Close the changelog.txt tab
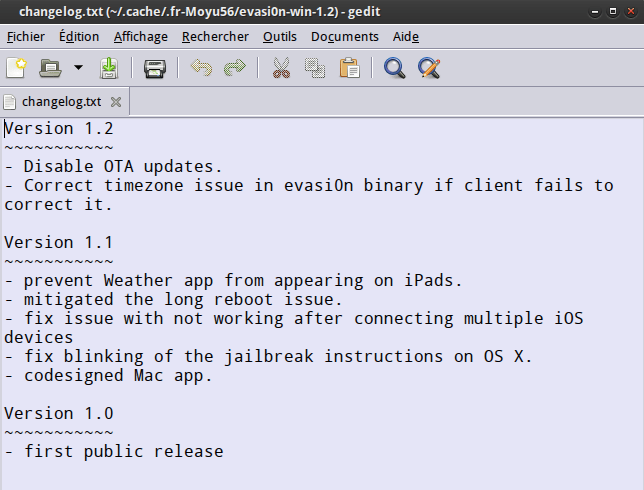This screenshot has height=490, width=644. click(x=116, y=102)
